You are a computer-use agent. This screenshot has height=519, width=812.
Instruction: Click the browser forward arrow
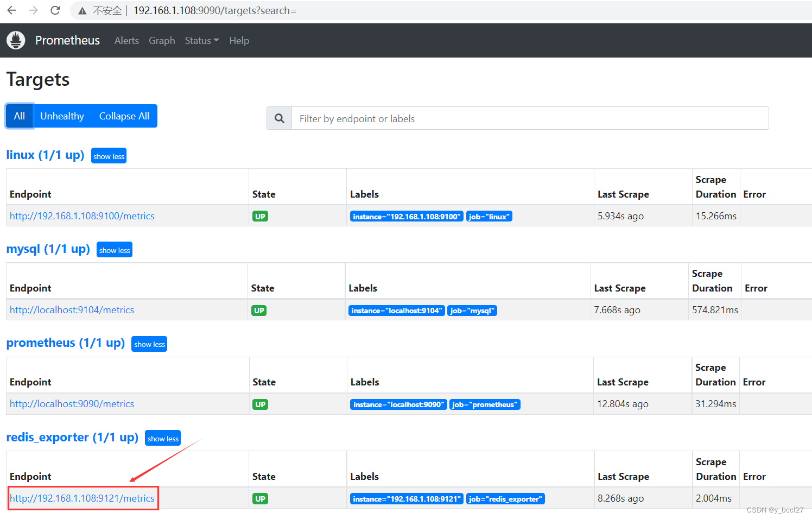click(x=34, y=10)
